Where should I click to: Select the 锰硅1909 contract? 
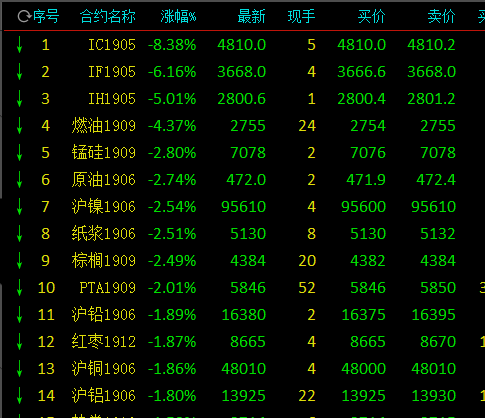[x=104, y=153]
